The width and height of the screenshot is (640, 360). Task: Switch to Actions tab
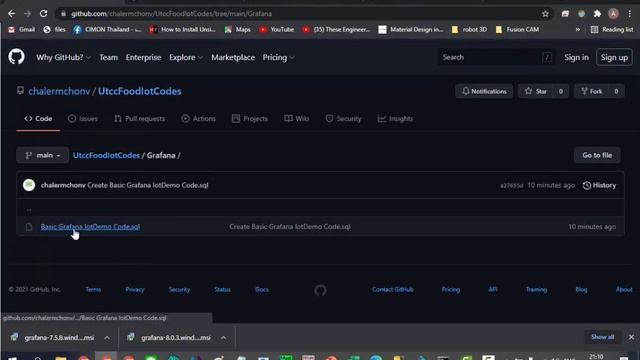click(198, 119)
